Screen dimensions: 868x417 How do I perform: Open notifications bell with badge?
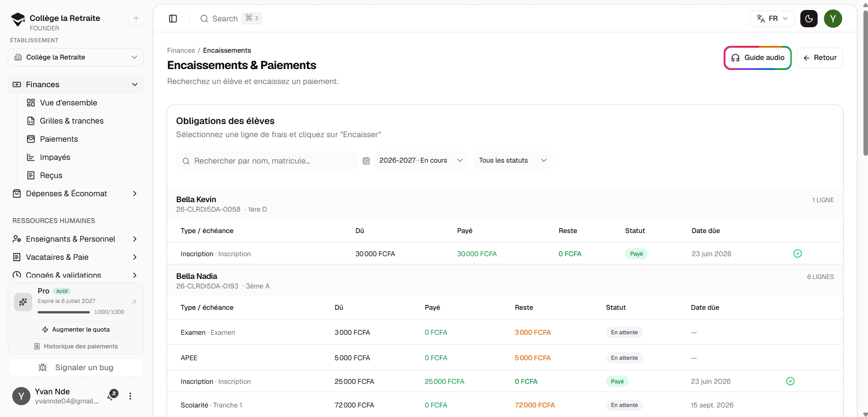[x=112, y=396]
